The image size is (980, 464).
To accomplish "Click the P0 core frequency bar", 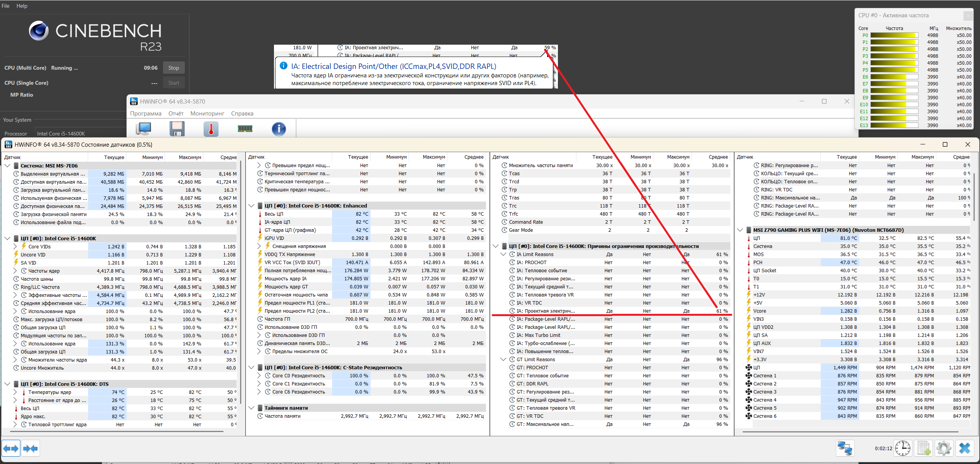I will point(894,35).
